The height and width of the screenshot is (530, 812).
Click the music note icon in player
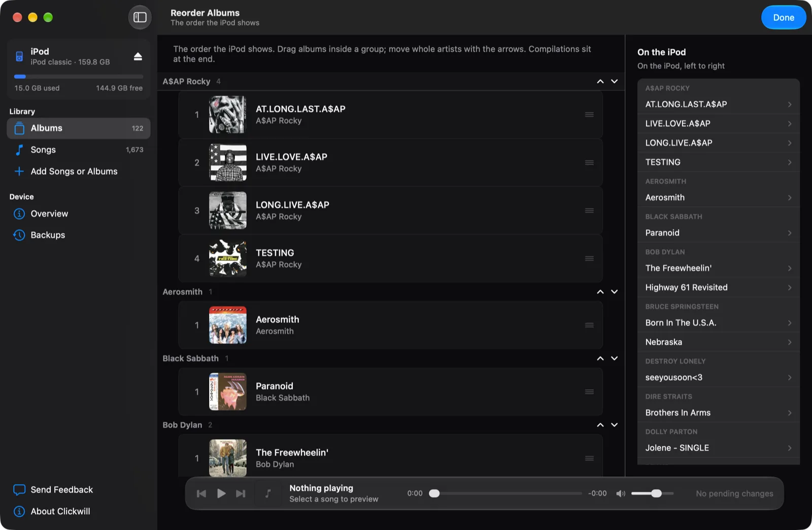(x=268, y=493)
